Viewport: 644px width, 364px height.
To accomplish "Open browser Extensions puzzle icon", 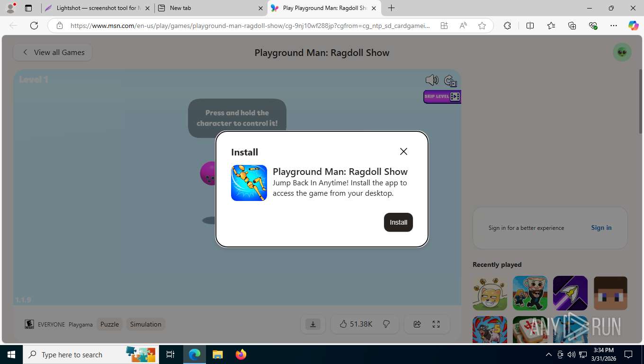I will 507,26.
